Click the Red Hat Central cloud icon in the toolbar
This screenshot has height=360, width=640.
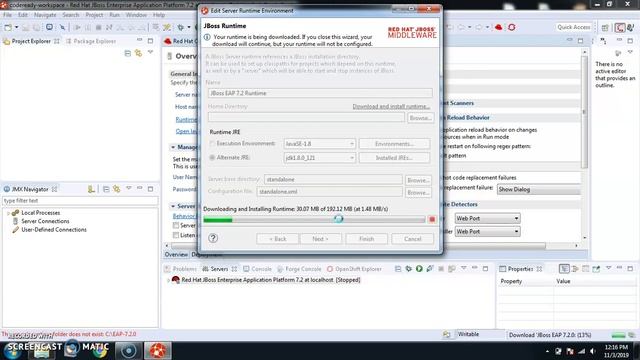tap(498, 27)
